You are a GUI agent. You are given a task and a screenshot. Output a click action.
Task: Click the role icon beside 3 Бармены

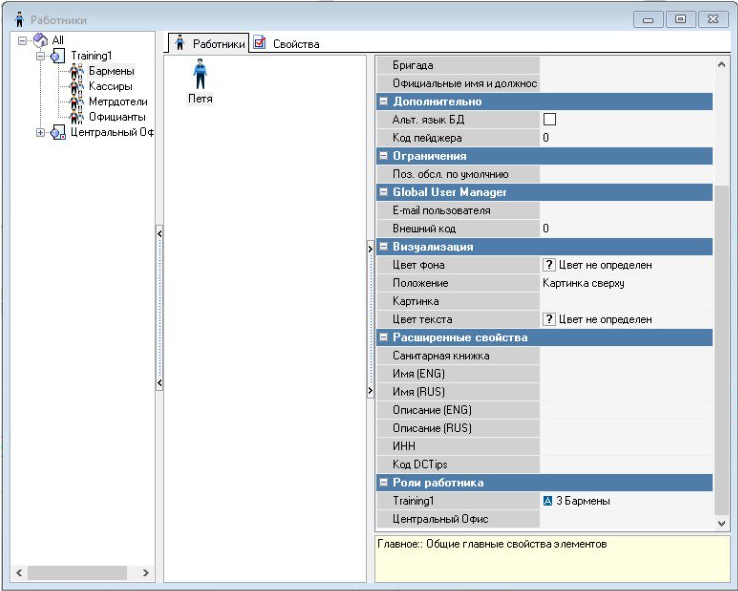[x=548, y=501]
